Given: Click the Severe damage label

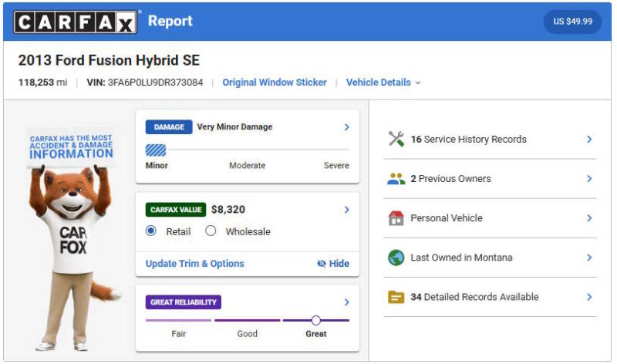Looking at the screenshot, I should (336, 165).
